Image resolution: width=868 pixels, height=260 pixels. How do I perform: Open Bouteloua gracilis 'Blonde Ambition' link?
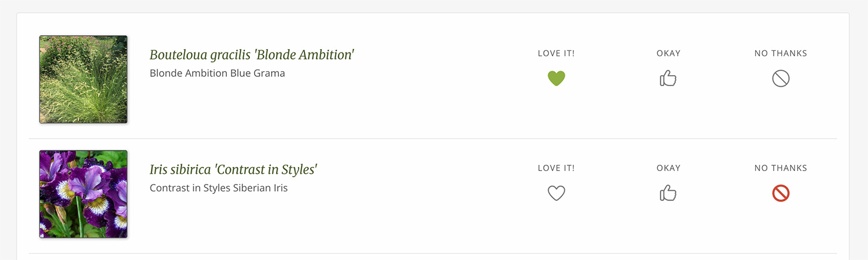pos(252,55)
